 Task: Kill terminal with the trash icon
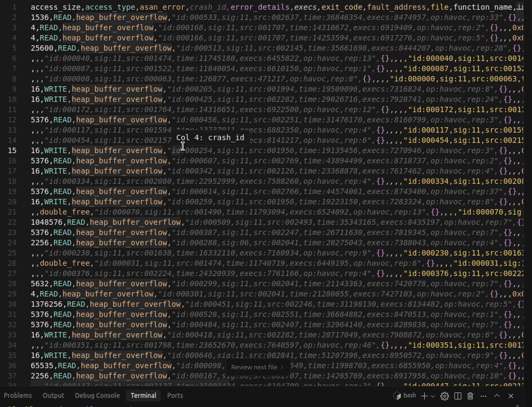point(470,396)
